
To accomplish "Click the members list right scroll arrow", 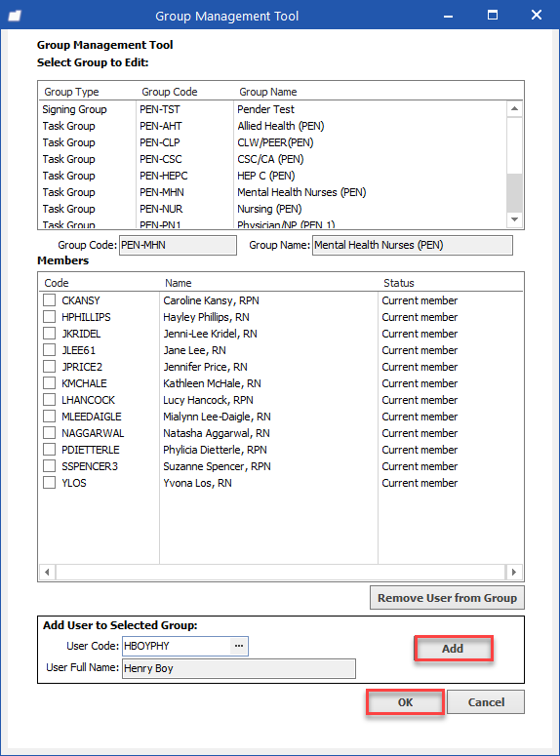I will [514, 572].
